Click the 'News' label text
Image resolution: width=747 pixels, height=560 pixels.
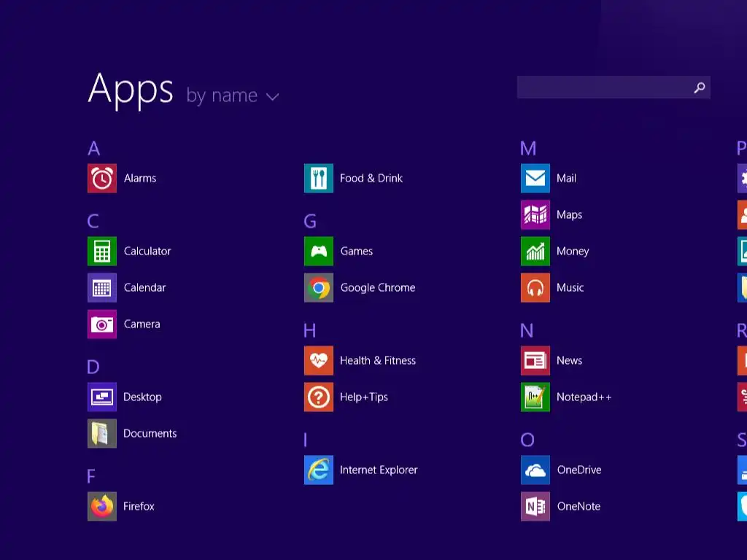[569, 360]
